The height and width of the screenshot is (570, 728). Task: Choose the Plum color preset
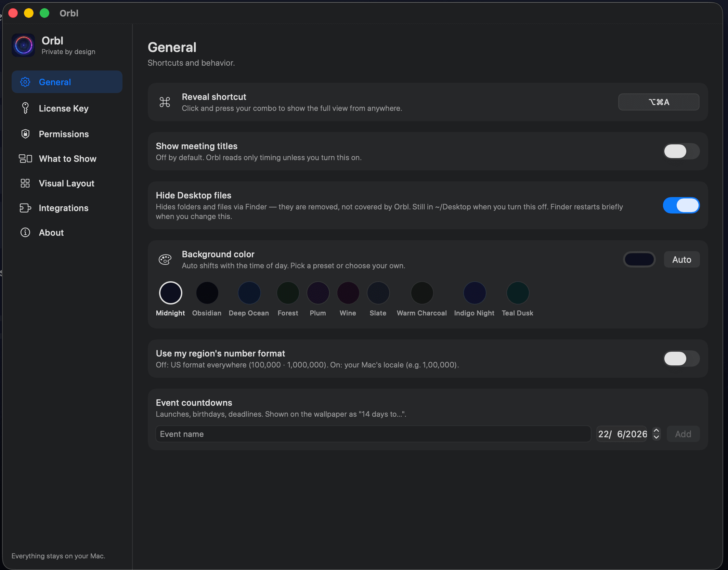click(318, 293)
